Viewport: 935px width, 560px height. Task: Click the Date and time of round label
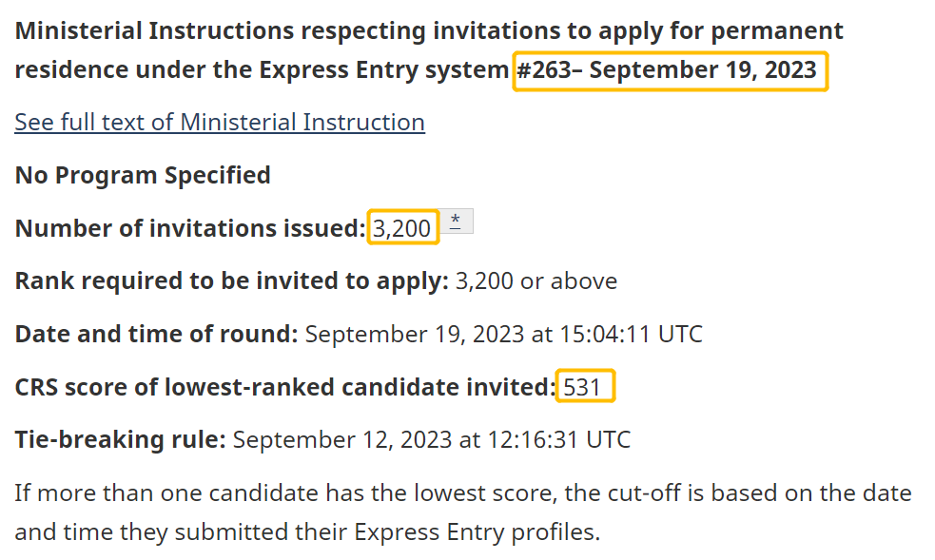tap(157, 335)
